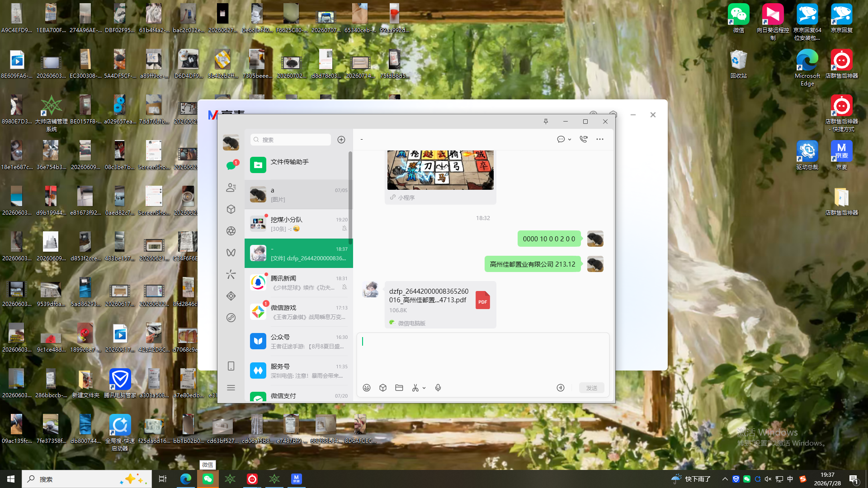868x488 pixels.
Task: Open the 驱动总裁 desktop shortcut
Action: click(807, 155)
